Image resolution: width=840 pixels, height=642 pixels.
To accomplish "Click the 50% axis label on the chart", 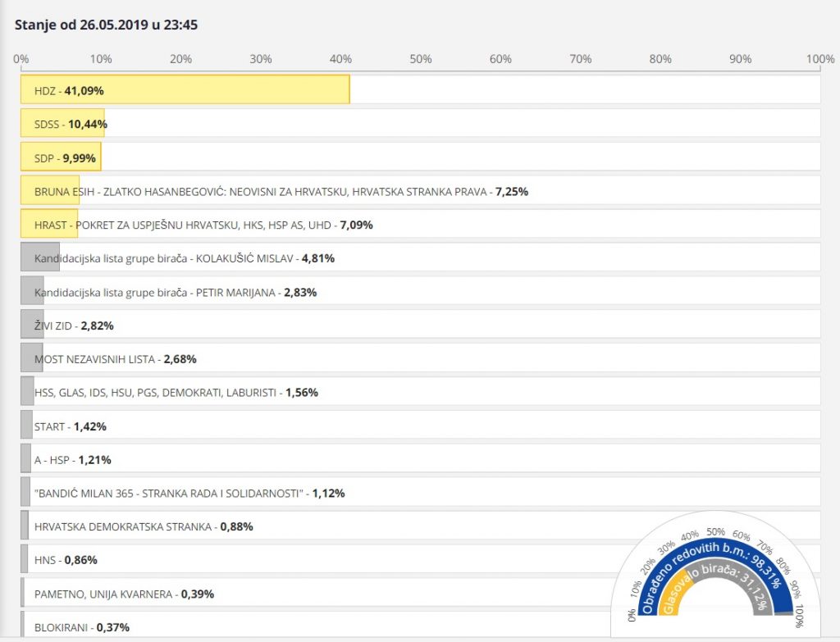I will click(x=421, y=59).
